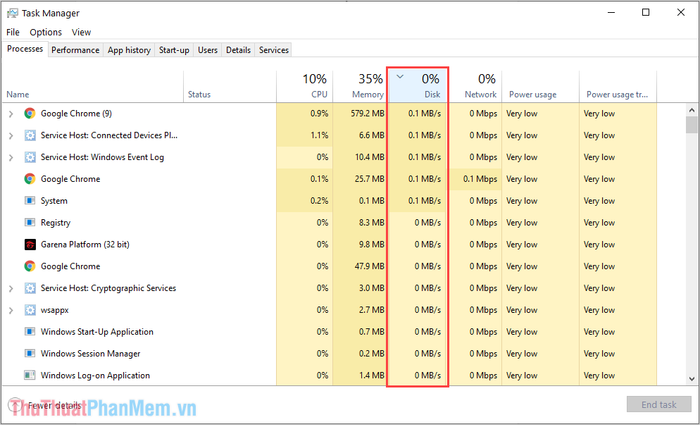The height and width of the screenshot is (425, 700).
Task: Click the Garena Platform (32 bit) icon
Action: [30, 244]
